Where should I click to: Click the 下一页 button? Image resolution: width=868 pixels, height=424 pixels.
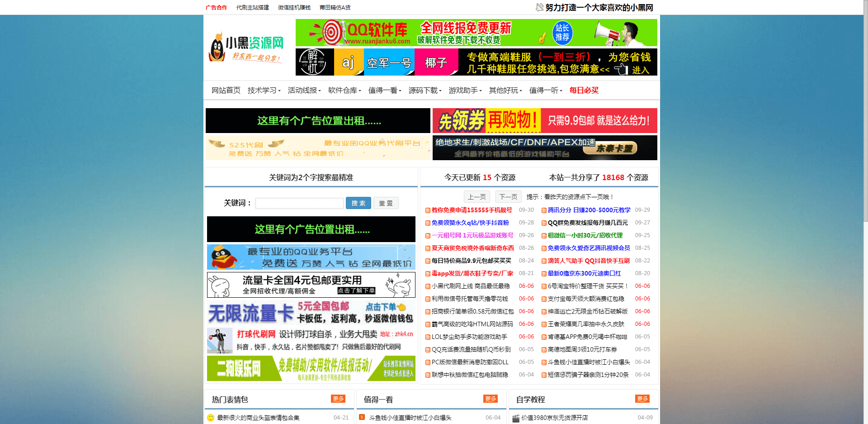(508, 196)
